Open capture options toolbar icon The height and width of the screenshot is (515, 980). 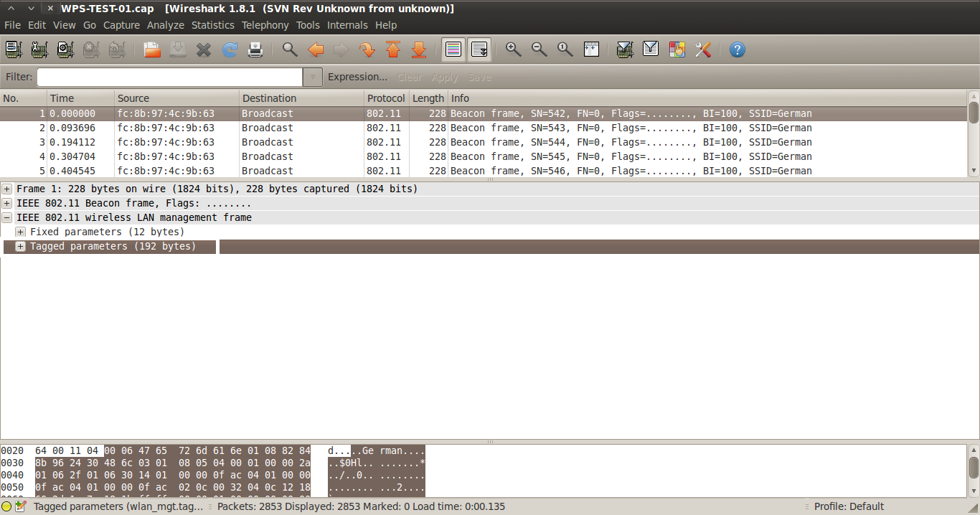point(39,49)
